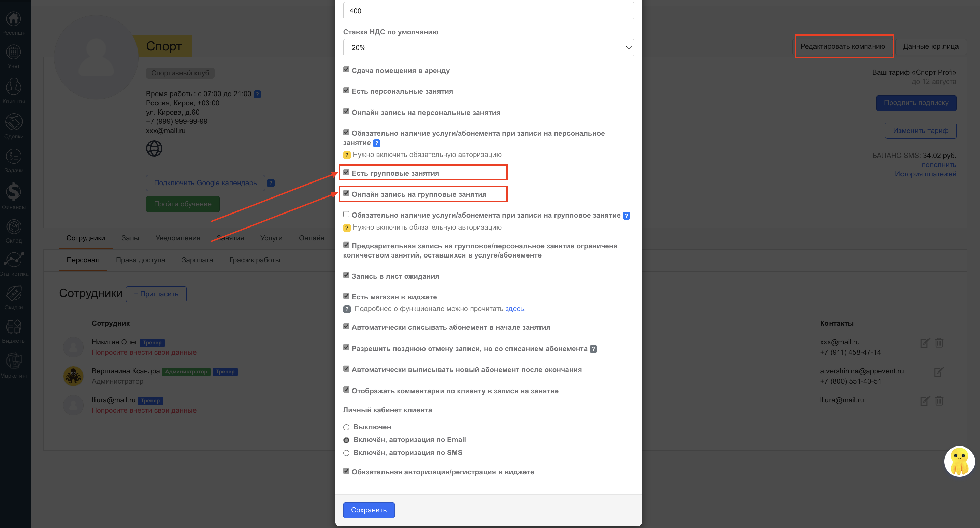
Task: Delete employee Никитин Олег with trash icon
Action: (939, 343)
